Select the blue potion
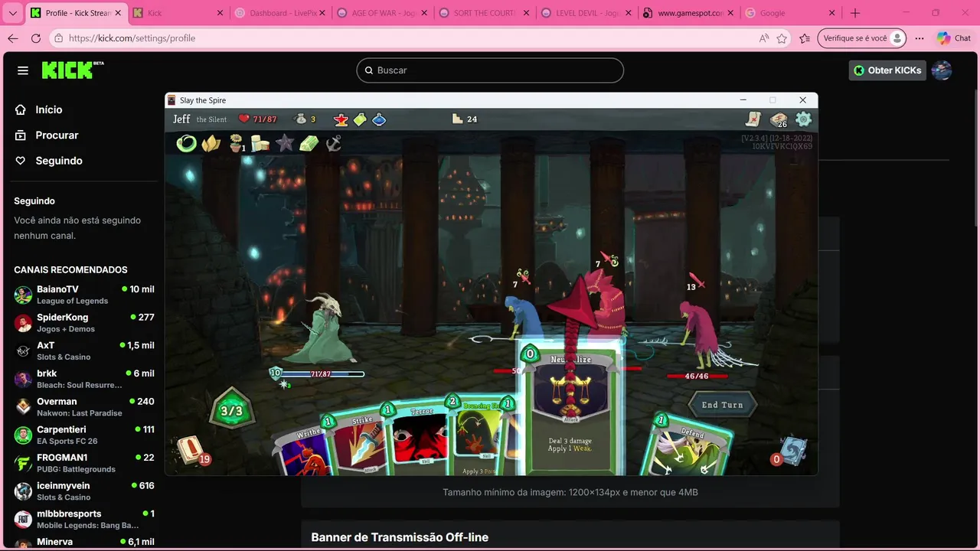The image size is (980, 551). pyautogui.click(x=379, y=119)
